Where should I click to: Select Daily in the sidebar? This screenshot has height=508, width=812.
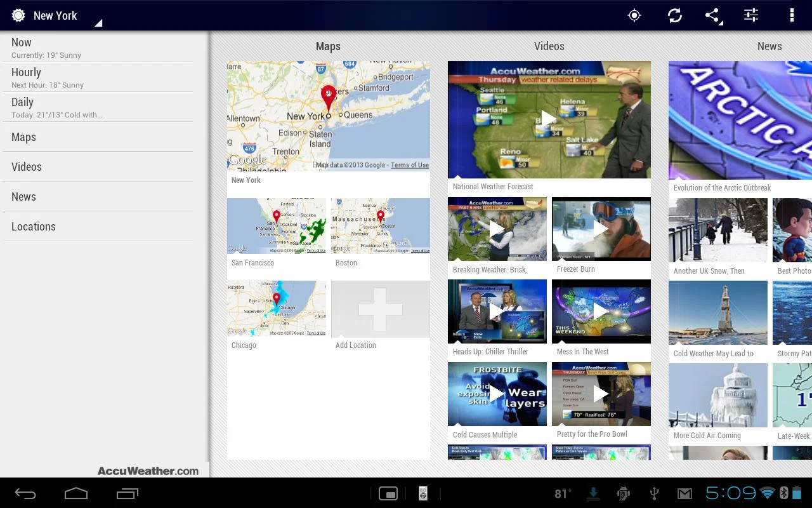[x=98, y=107]
